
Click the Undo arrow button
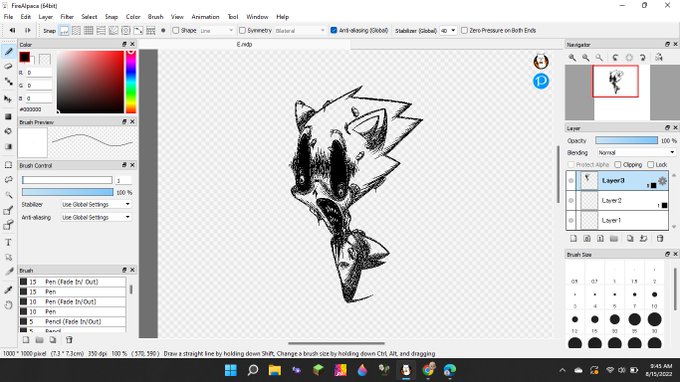click(13, 30)
